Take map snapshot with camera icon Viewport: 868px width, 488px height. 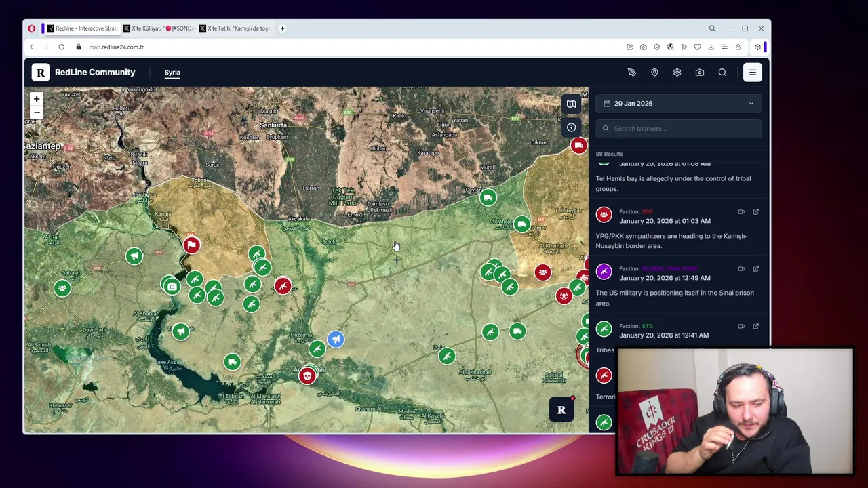[x=700, y=73]
